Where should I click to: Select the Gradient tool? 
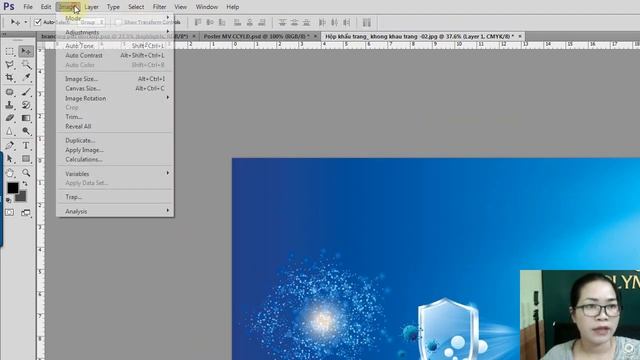click(26, 118)
